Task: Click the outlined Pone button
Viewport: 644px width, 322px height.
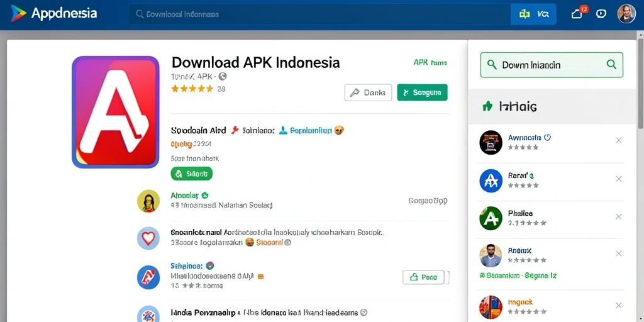Action: 423,277
